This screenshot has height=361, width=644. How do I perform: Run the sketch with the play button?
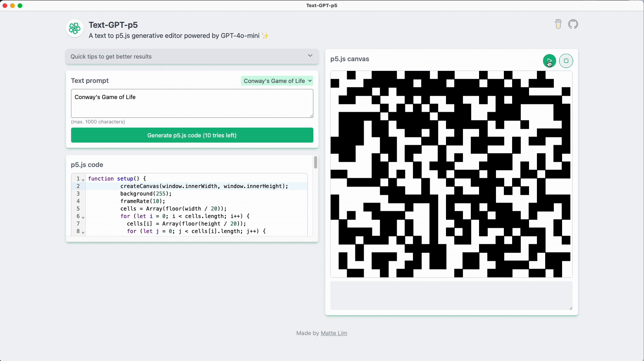coord(549,61)
